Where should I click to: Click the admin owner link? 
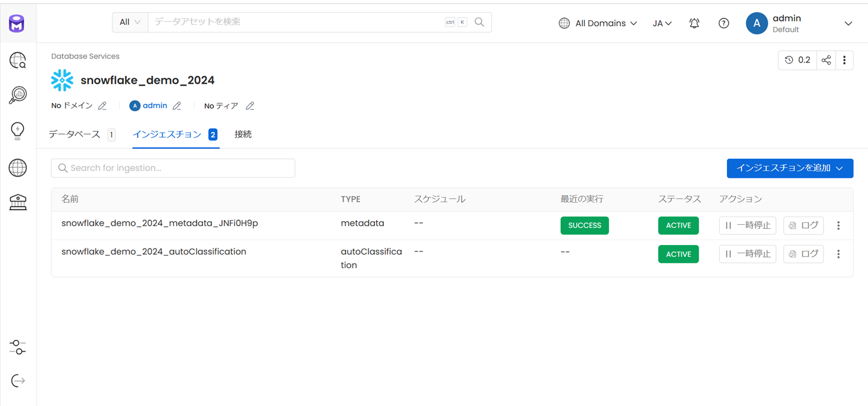tap(155, 106)
